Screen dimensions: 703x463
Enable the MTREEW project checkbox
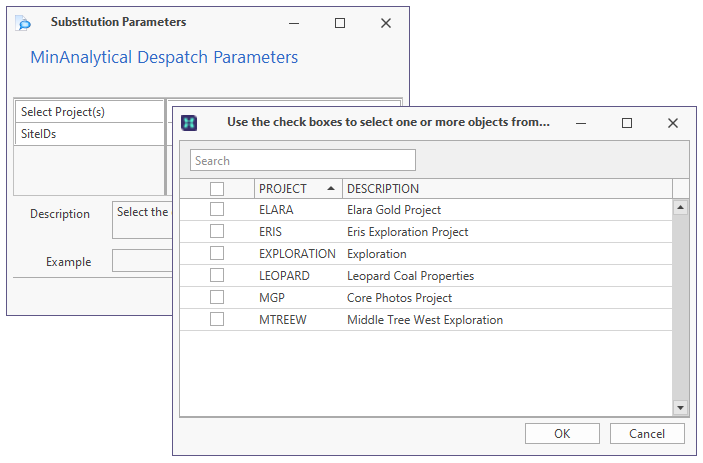point(217,319)
